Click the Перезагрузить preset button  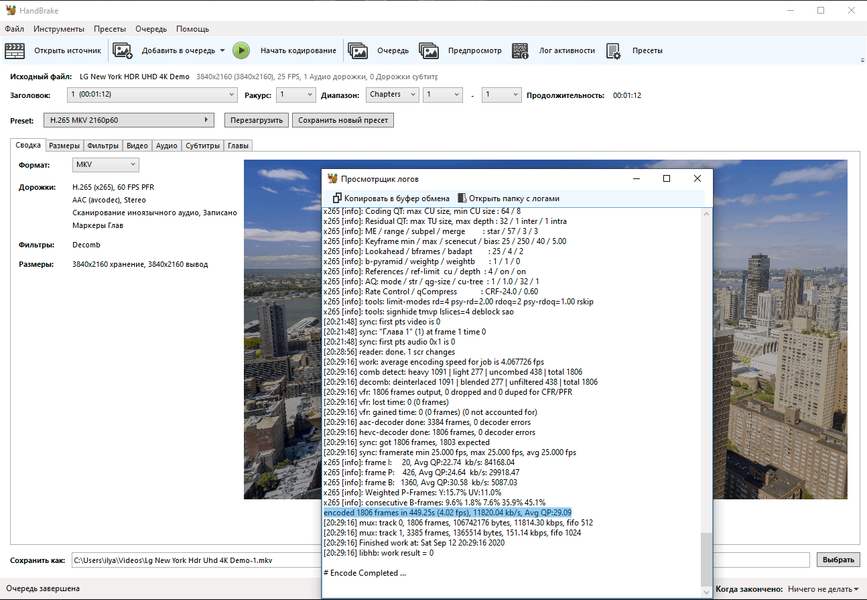[x=256, y=120]
